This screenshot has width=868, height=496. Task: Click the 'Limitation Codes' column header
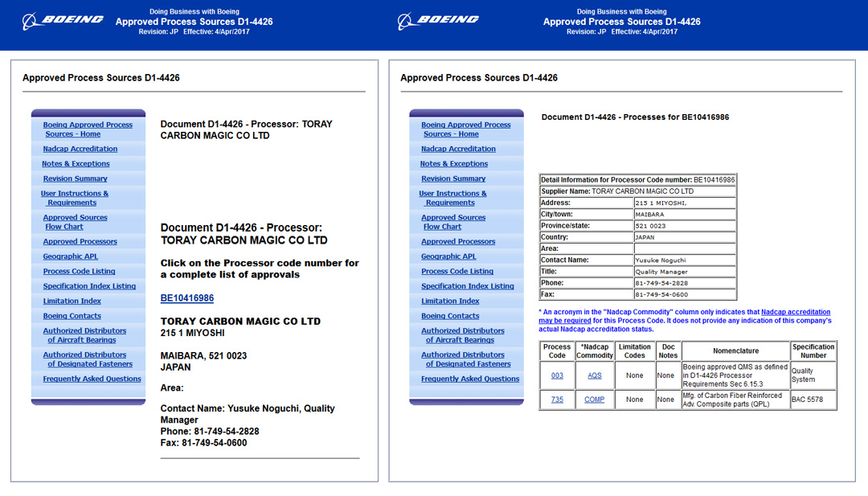[634, 351]
